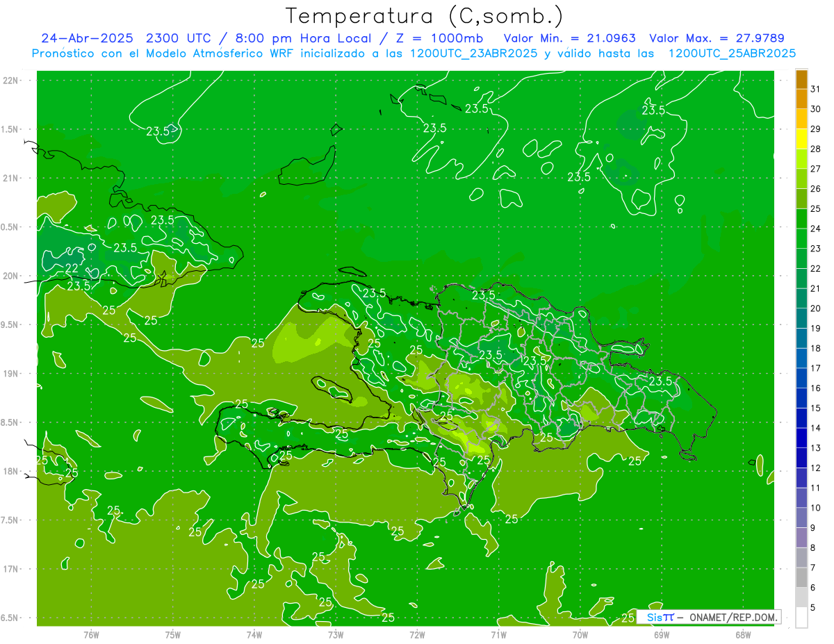Click the legend scale value 28
Viewport: 834px width, 644px height.
pyautogui.click(x=816, y=149)
